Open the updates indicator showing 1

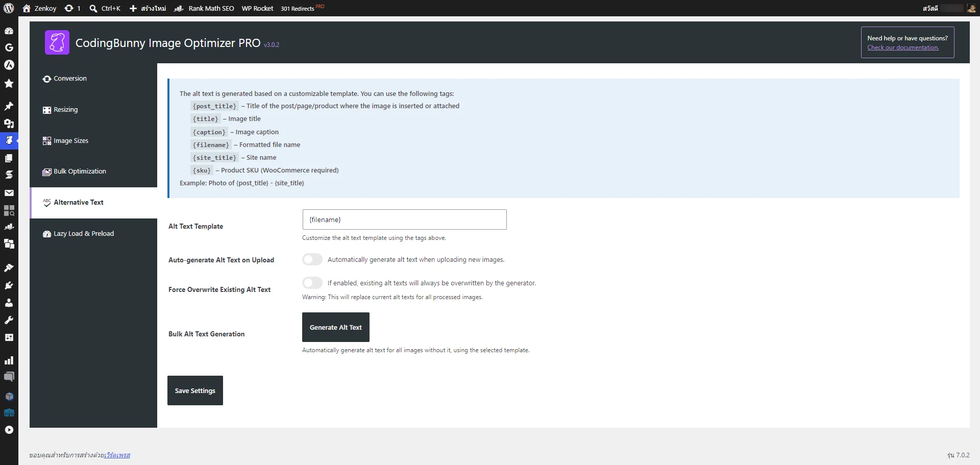[x=72, y=8]
